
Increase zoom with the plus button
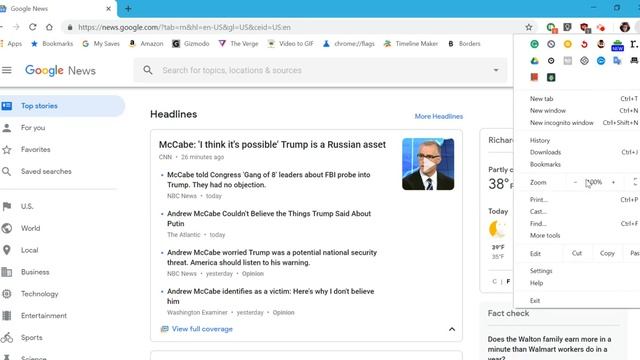tap(613, 182)
